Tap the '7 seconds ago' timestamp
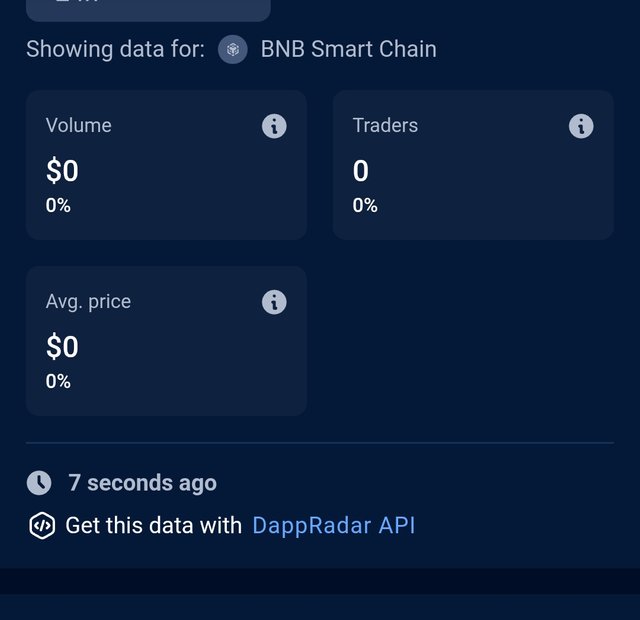Image resolution: width=640 pixels, height=620 pixels. tap(142, 483)
